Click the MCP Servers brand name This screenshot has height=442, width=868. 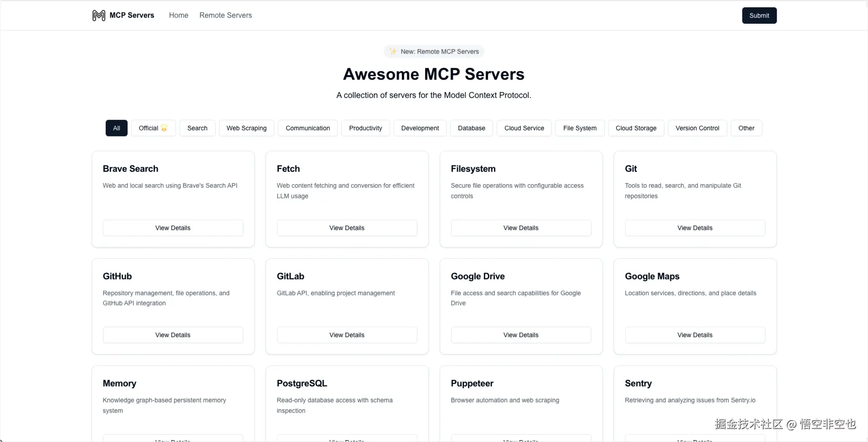(x=132, y=15)
